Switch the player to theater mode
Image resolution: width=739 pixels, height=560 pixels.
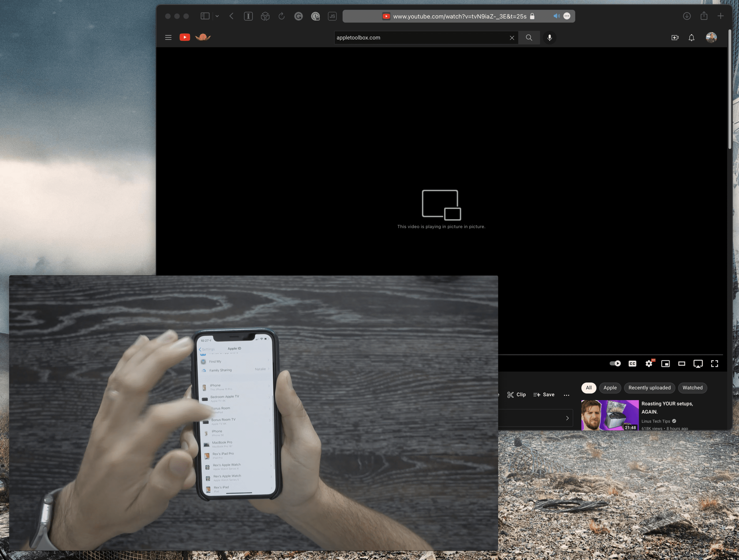[x=682, y=363]
